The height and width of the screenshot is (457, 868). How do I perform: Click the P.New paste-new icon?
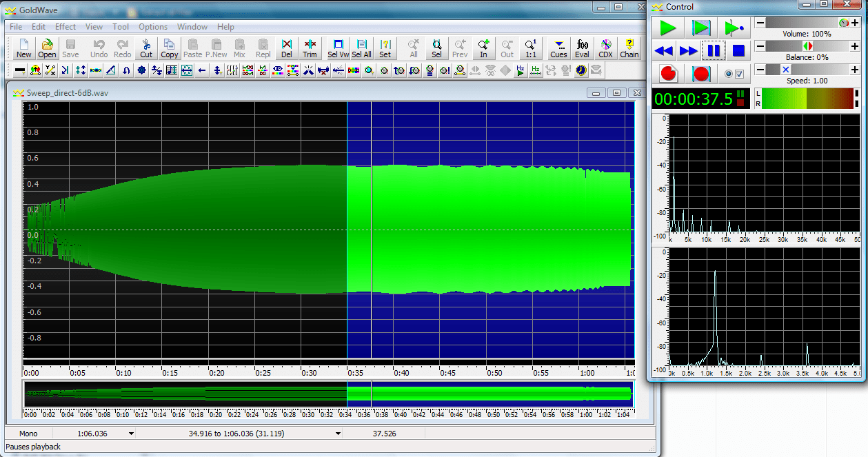tap(216, 48)
